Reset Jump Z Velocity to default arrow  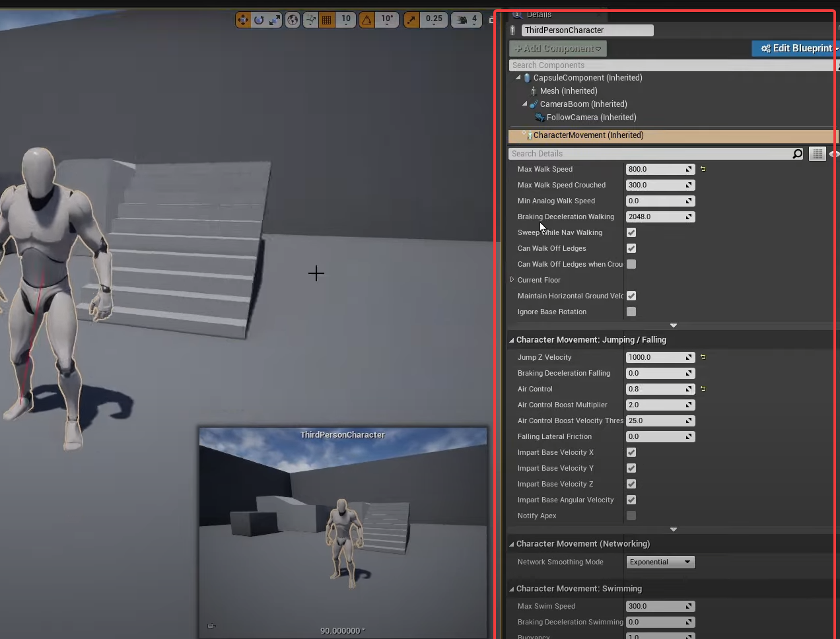coord(703,357)
